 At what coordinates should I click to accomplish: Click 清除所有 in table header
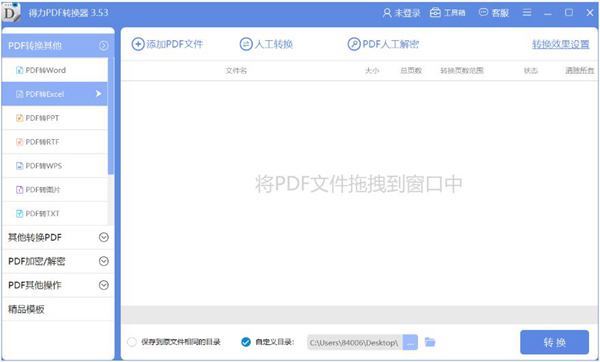coord(580,70)
